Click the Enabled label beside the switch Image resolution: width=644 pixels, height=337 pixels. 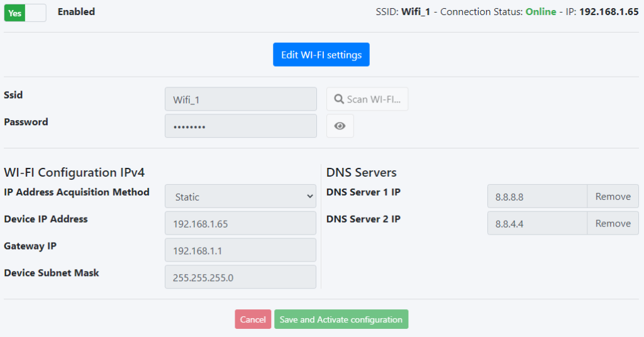click(76, 12)
